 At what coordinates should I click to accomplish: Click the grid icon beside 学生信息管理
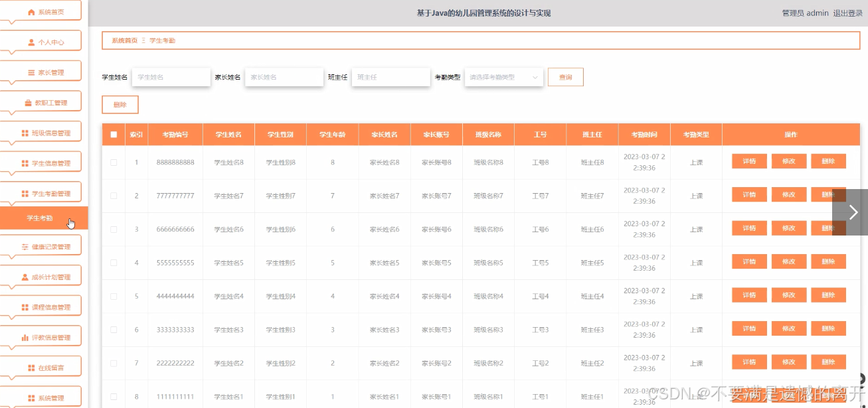[25, 163]
